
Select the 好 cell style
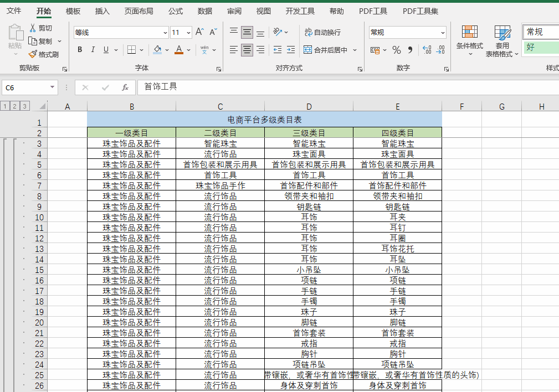point(541,47)
